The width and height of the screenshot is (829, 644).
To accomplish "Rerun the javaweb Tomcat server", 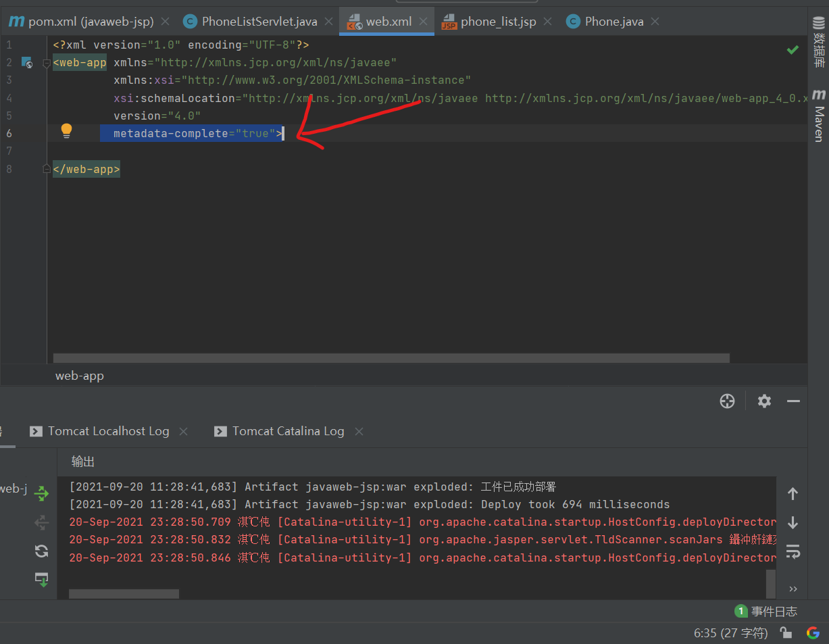I will tap(41, 494).
